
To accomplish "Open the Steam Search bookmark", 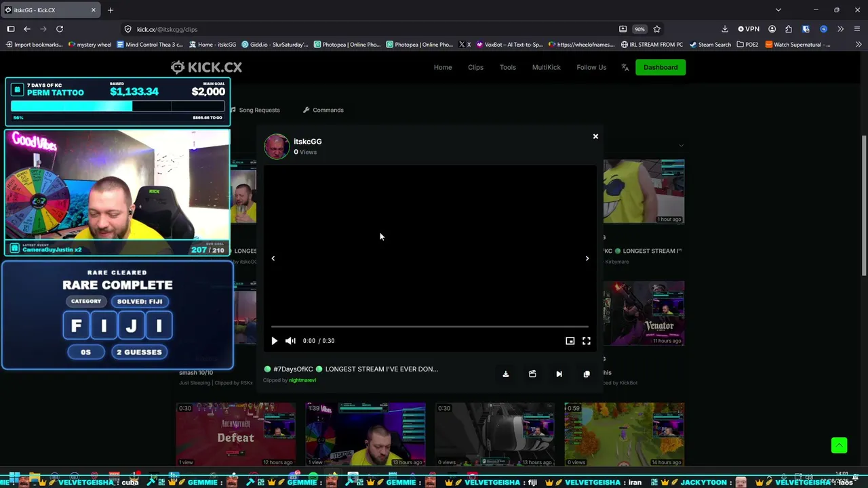I will pos(710,45).
